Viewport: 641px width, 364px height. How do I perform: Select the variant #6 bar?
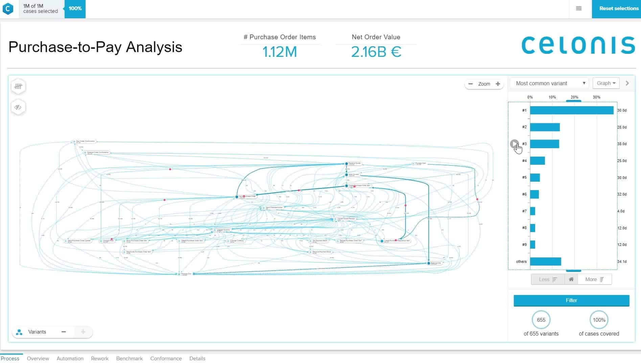[x=534, y=194]
